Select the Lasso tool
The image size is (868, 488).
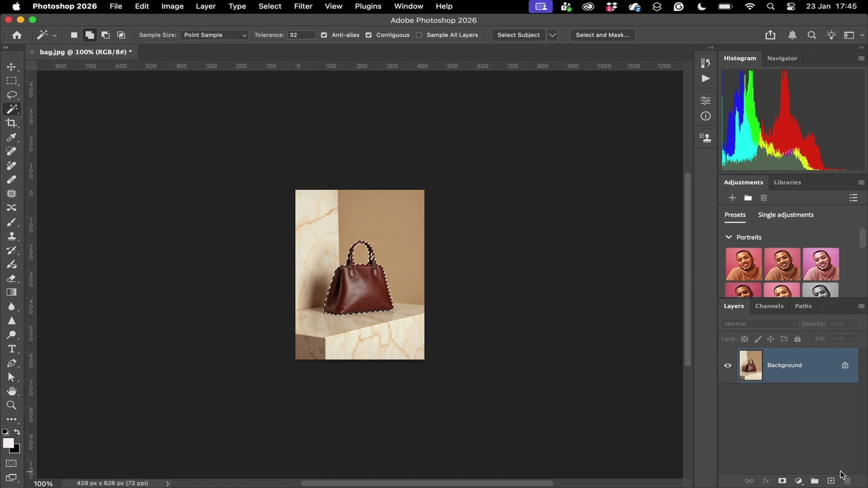(12, 95)
